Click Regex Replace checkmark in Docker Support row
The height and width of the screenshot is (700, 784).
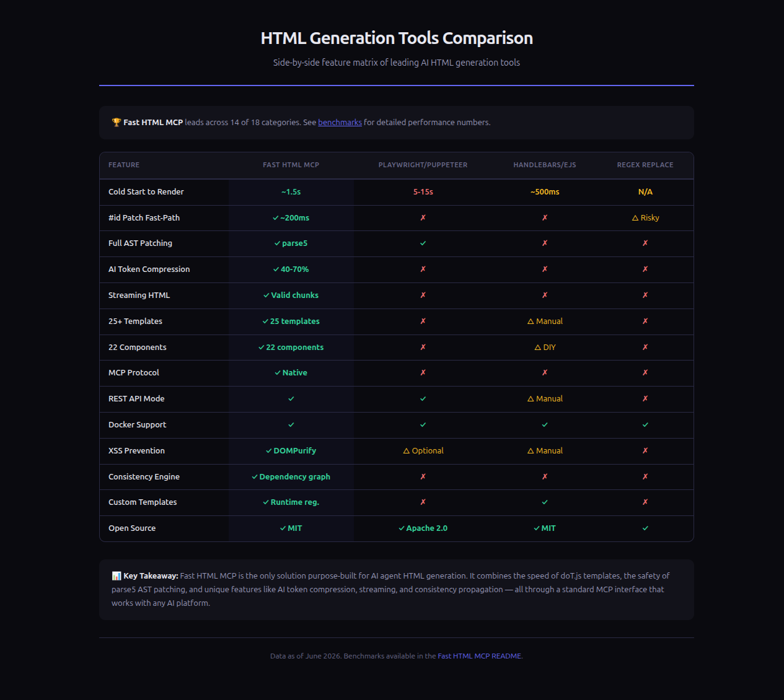pyautogui.click(x=645, y=425)
